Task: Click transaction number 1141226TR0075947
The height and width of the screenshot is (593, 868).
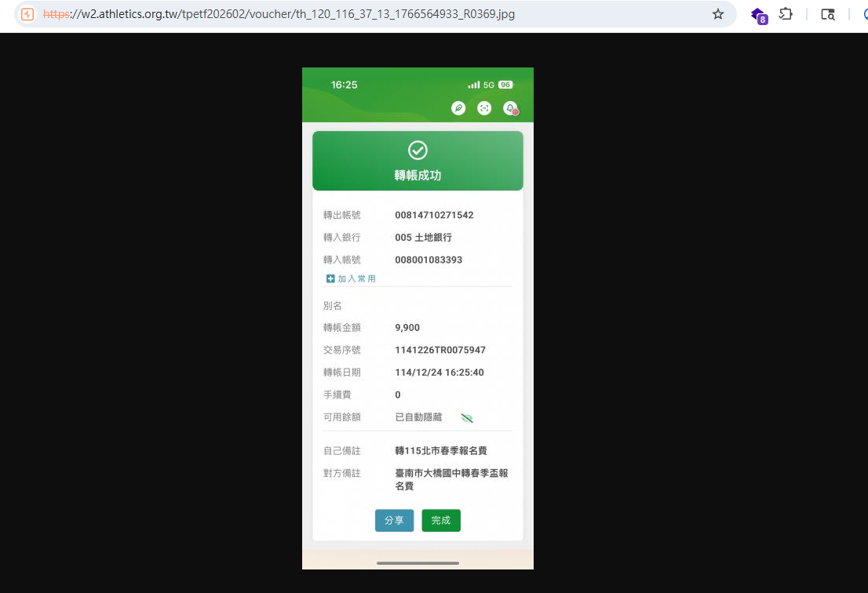Action: [x=440, y=350]
